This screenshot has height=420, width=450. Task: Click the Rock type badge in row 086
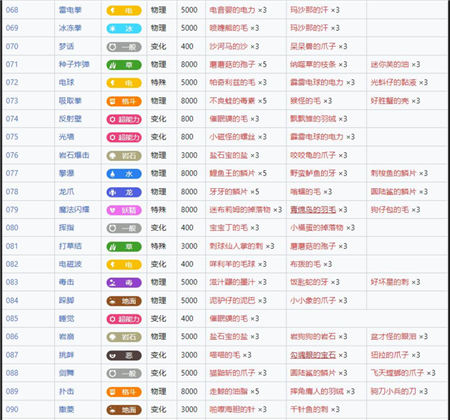click(124, 337)
